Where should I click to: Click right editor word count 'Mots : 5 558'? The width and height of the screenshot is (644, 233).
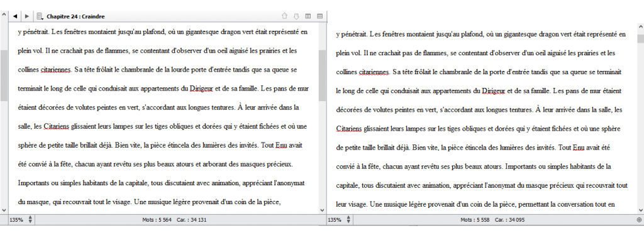[475, 220]
